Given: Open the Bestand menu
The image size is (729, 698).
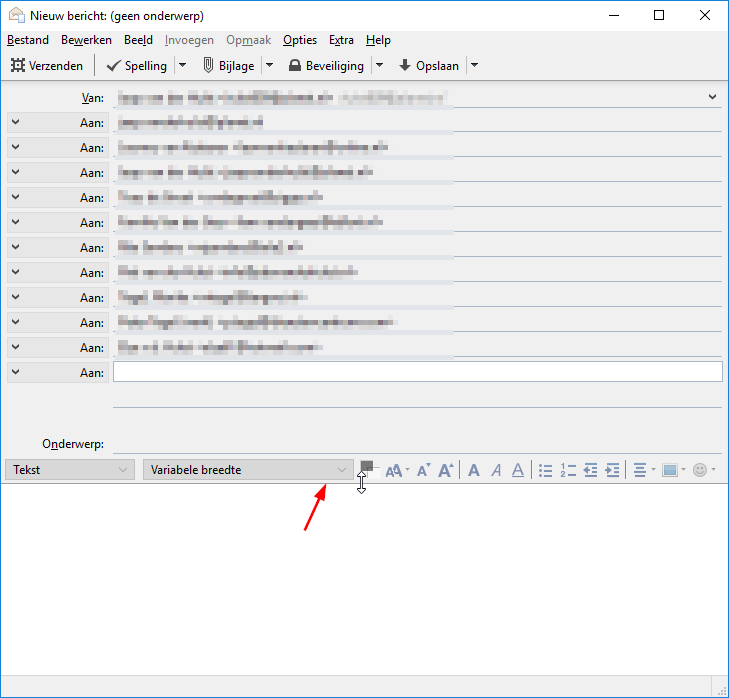Looking at the screenshot, I should coord(26,40).
